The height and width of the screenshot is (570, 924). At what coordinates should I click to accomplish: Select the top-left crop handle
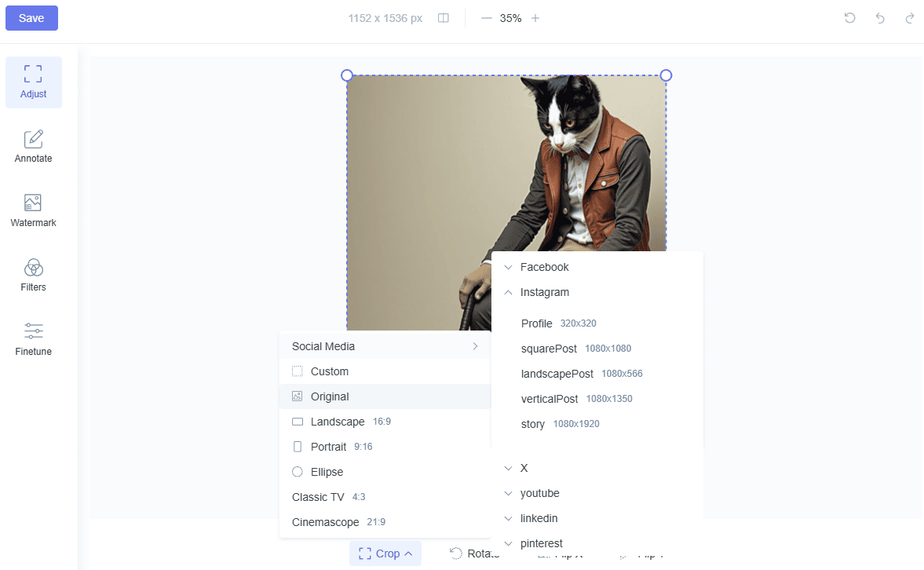347,75
